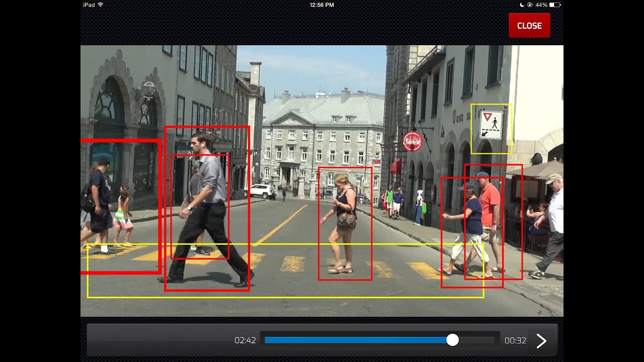Screen dimensions: 644x362
Task: Tap the rotation lock status icon
Action: click(x=530, y=5)
